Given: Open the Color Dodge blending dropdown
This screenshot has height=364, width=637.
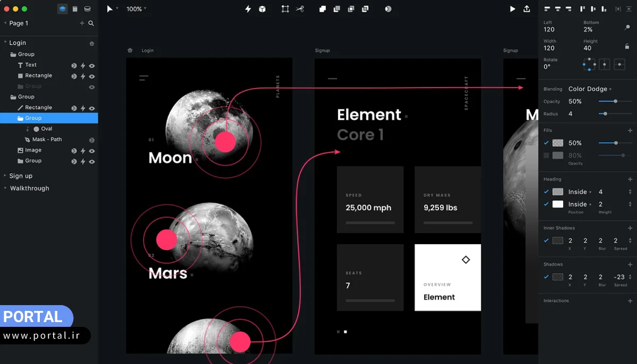Looking at the screenshot, I should [x=590, y=89].
